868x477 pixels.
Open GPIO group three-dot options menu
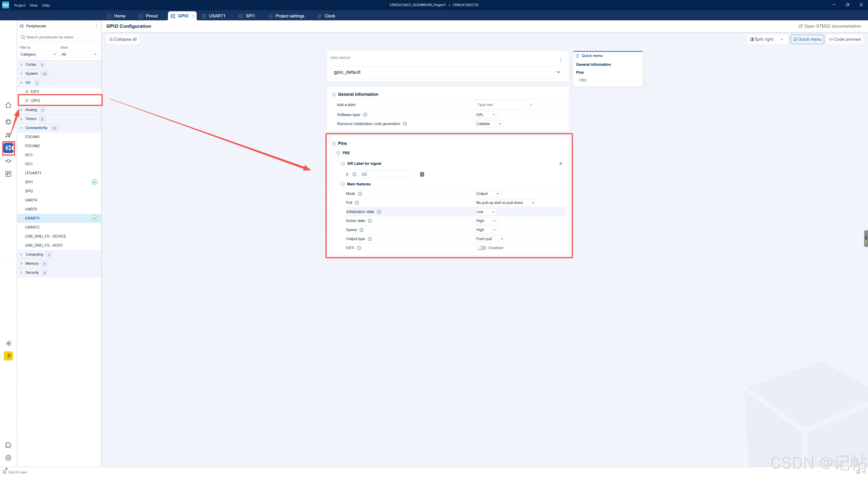(561, 60)
